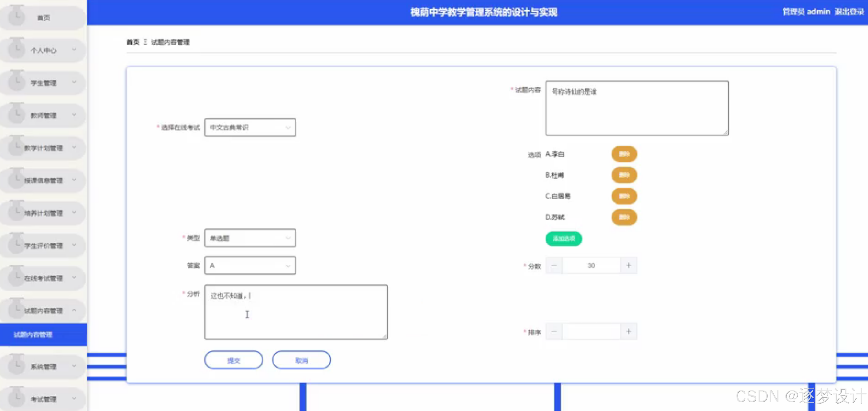Image resolution: width=868 pixels, height=411 pixels.
Task: Click the 教学计划管理 sidebar icon
Action: pos(17,147)
